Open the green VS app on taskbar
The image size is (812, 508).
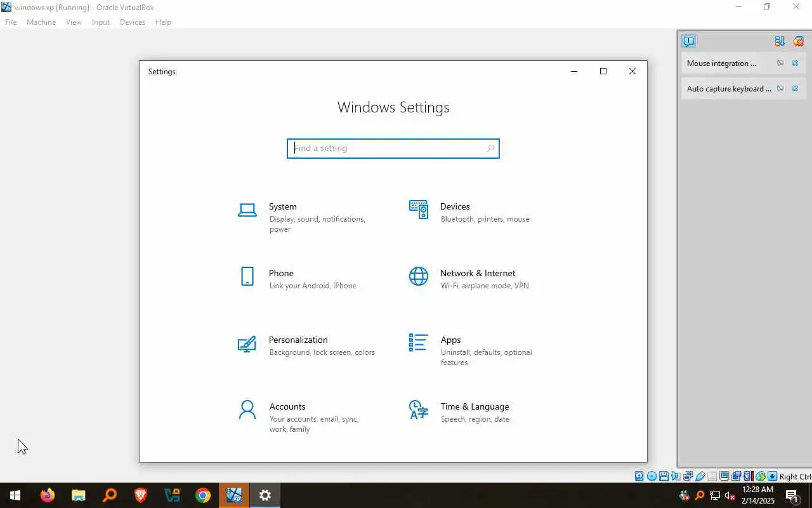(x=172, y=495)
